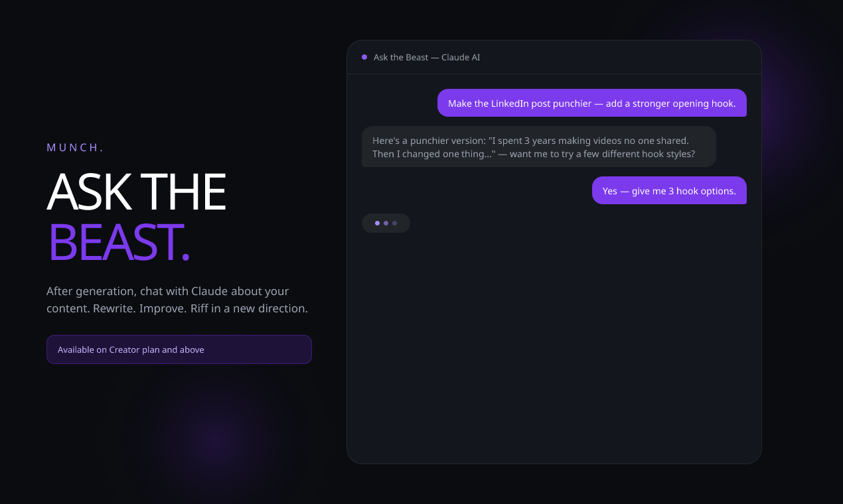Click the Yes — give me 3 hook options message
This screenshot has height=504, width=843.
click(669, 190)
